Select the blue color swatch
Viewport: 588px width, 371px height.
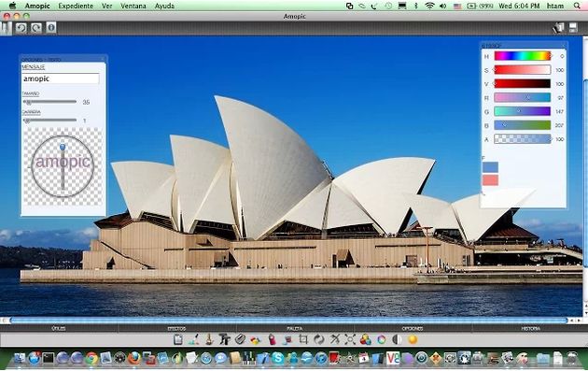490,167
